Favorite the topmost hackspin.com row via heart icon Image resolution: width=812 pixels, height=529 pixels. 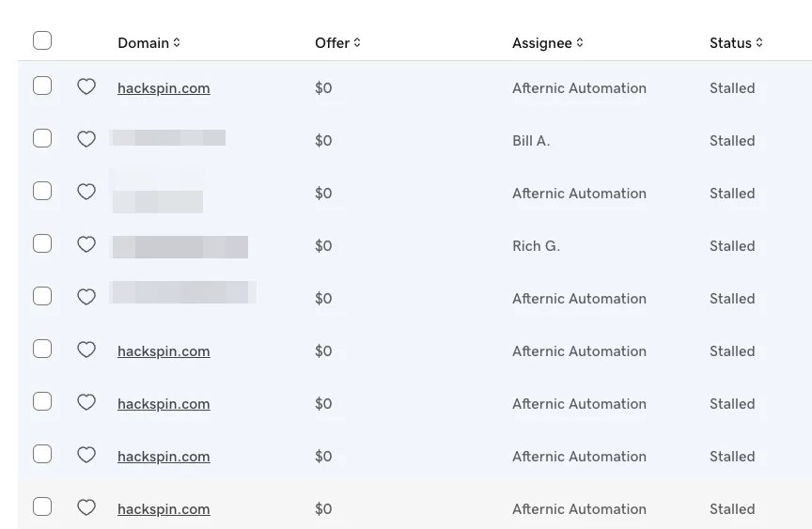[86, 86]
